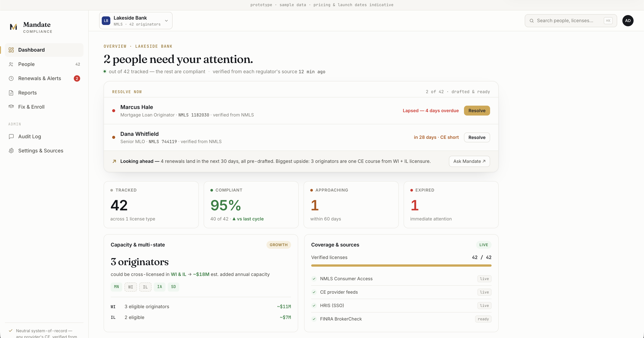Image resolution: width=644 pixels, height=338 pixels.
Task: Resolve Dana Whitfield's CE shortfall
Action: pyautogui.click(x=477, y=138)
